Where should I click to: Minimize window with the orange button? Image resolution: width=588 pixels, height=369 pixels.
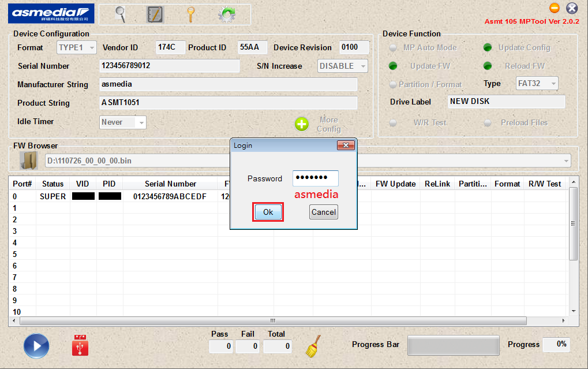click(x=555, y=8)
